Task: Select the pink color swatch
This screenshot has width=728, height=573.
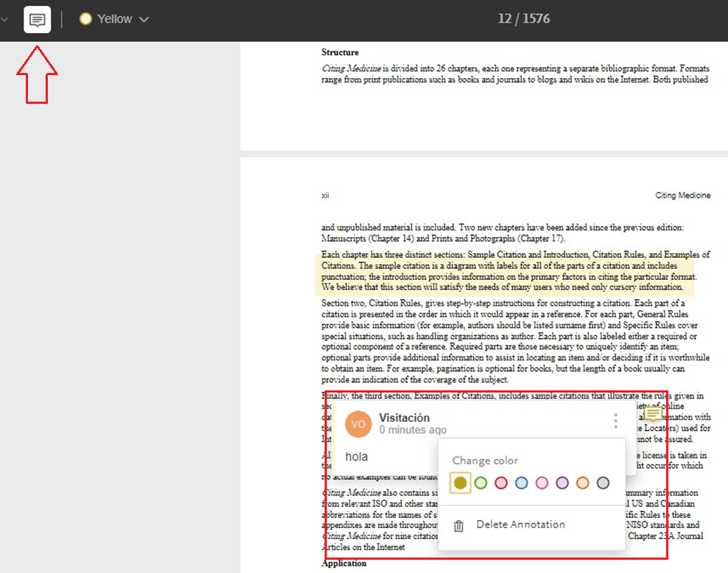Action: click(542, 483)
